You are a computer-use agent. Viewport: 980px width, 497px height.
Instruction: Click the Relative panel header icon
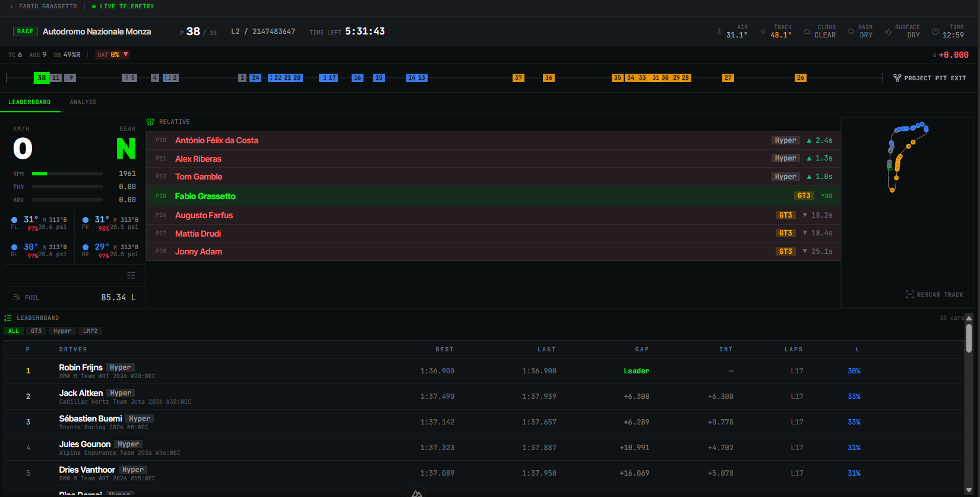(x=150, y=121)
